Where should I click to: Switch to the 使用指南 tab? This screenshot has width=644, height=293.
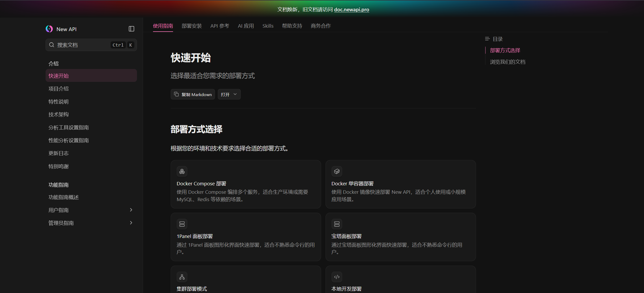163,26
